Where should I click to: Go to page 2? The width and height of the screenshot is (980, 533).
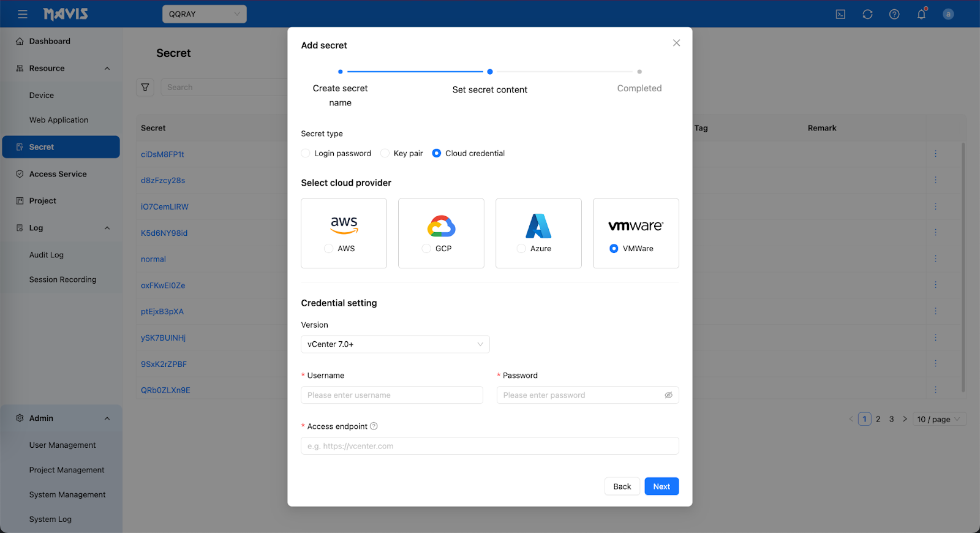coord(878,419)
